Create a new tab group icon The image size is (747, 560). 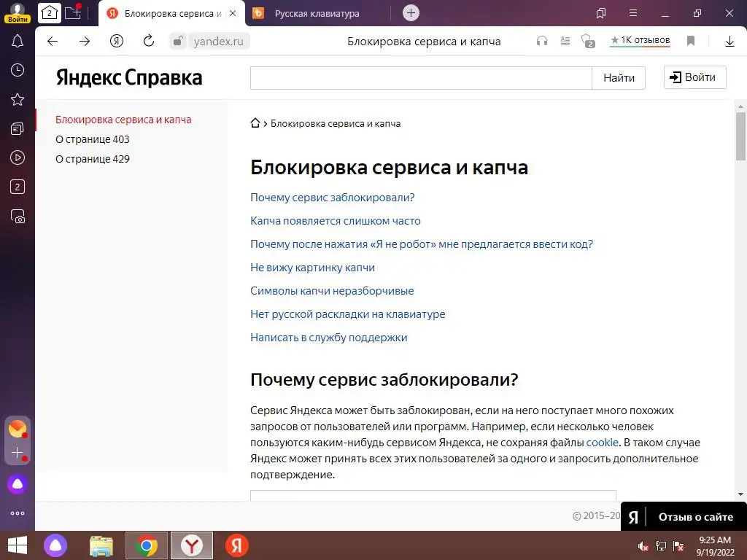click(73, 13)
